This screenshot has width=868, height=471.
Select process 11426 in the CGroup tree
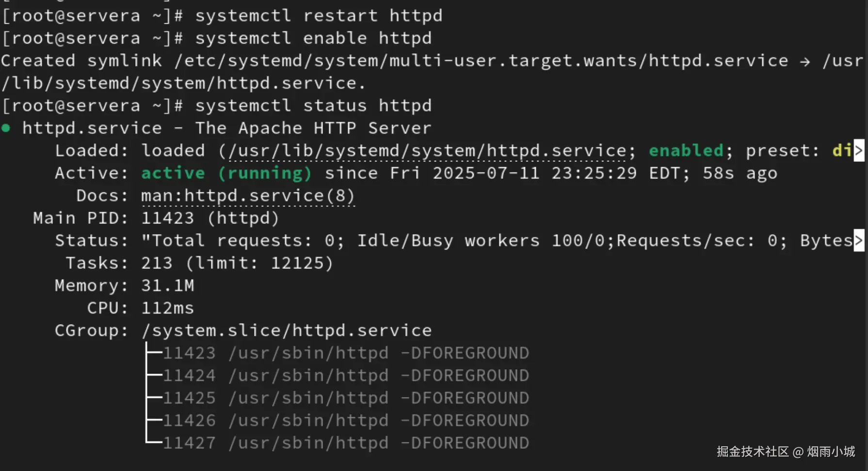click(346, 421)
